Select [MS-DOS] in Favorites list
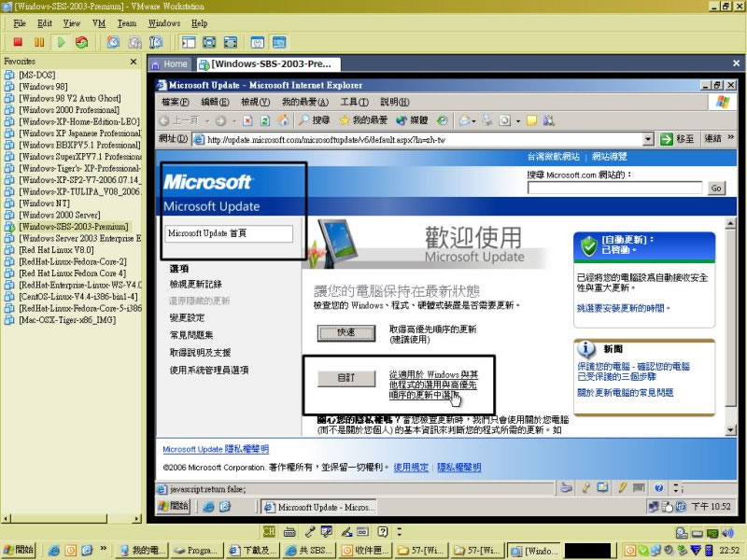 point(36,75)
